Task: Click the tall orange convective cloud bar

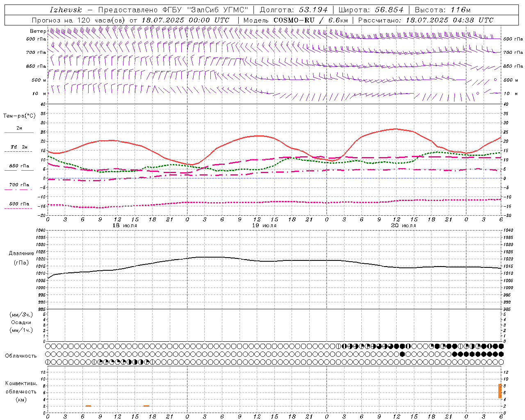Action: [500, 391]
